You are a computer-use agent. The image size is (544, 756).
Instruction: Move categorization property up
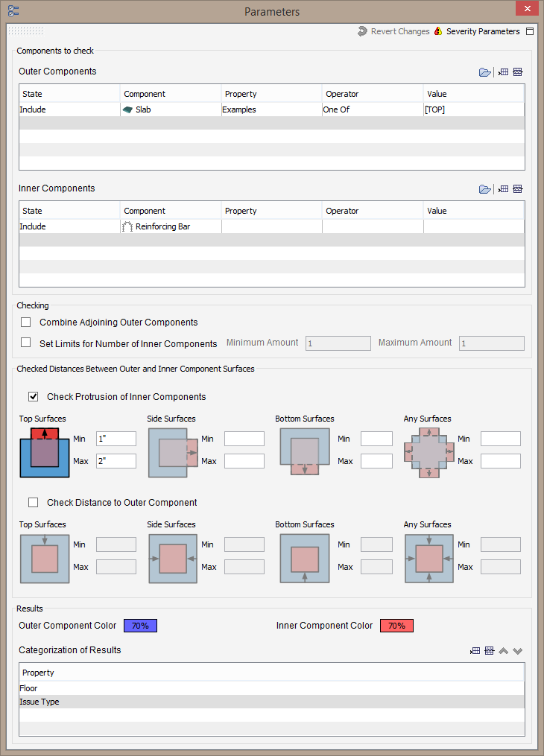[x=504, y=651]
